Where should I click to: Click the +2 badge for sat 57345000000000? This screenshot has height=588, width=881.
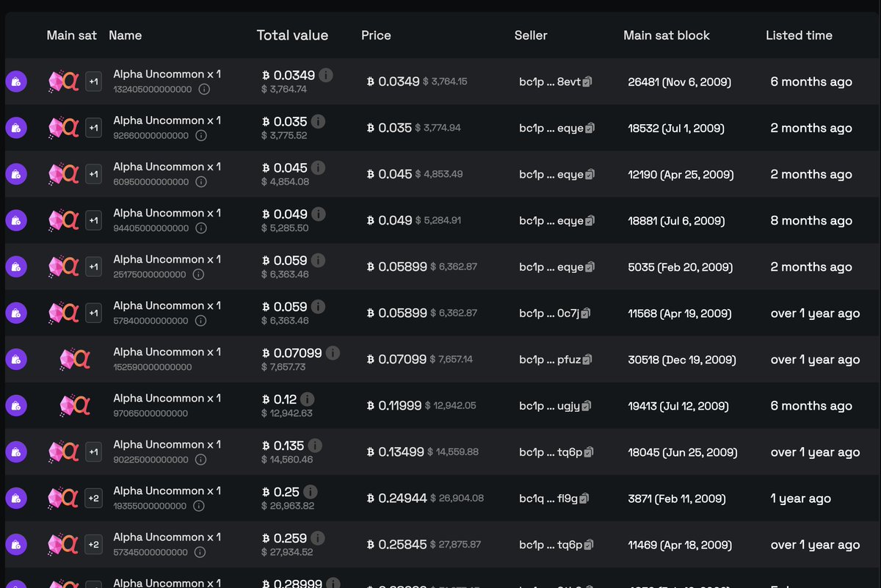93,545
